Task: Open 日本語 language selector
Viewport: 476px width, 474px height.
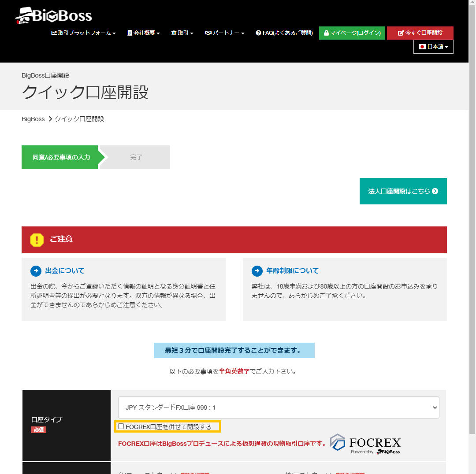Action: [433, 47]
